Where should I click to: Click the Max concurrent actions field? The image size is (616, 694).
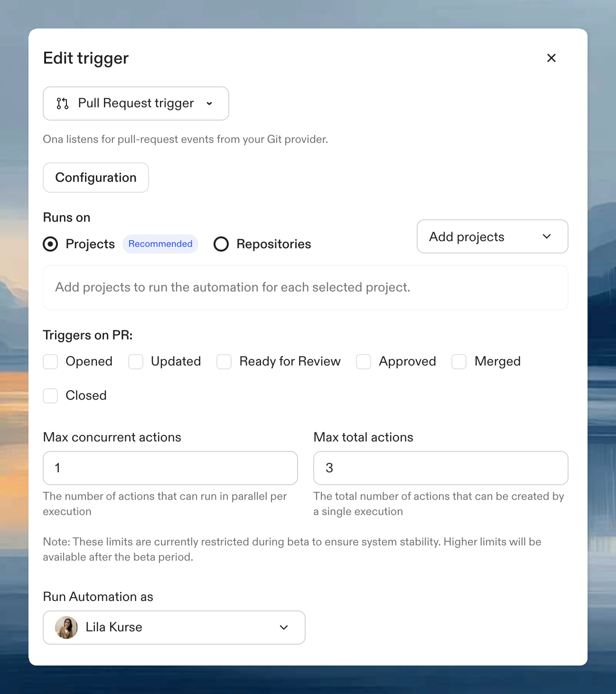170,468
